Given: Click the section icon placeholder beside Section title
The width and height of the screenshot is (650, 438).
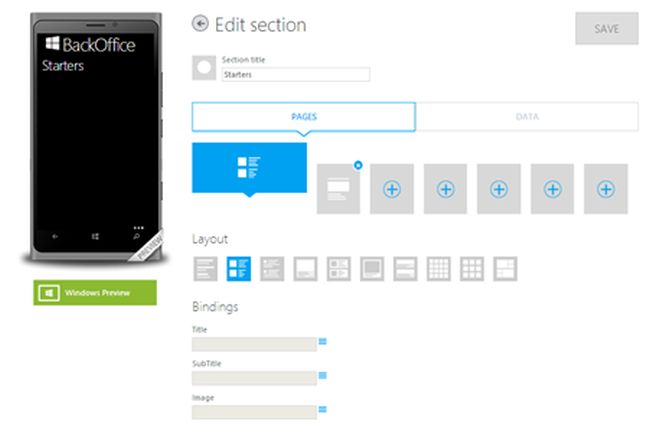Looking at the screenshot, I should [204, 68].
